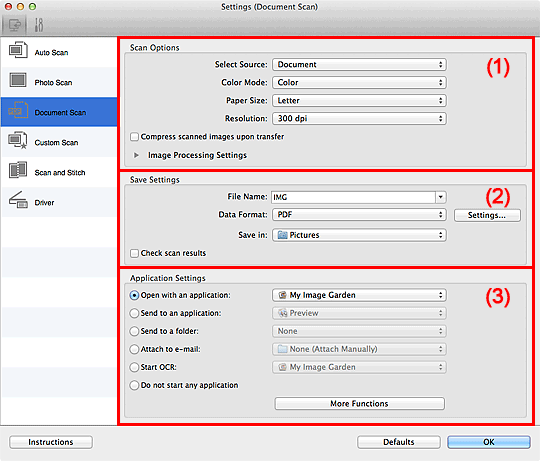Open the Color Mode dropdown
The width and height of the screenshot is (540, 461).
359,82
